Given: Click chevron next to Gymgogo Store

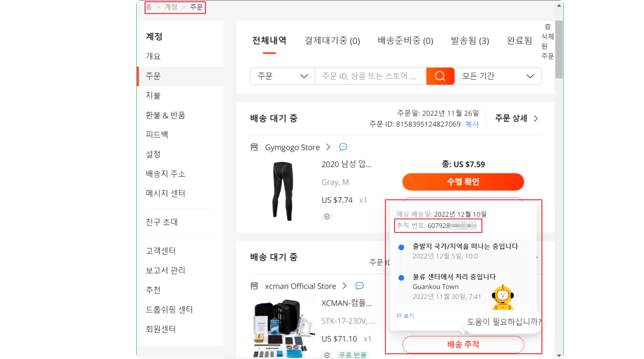Looking at the screenshot, I should click(x=328, y=147).
